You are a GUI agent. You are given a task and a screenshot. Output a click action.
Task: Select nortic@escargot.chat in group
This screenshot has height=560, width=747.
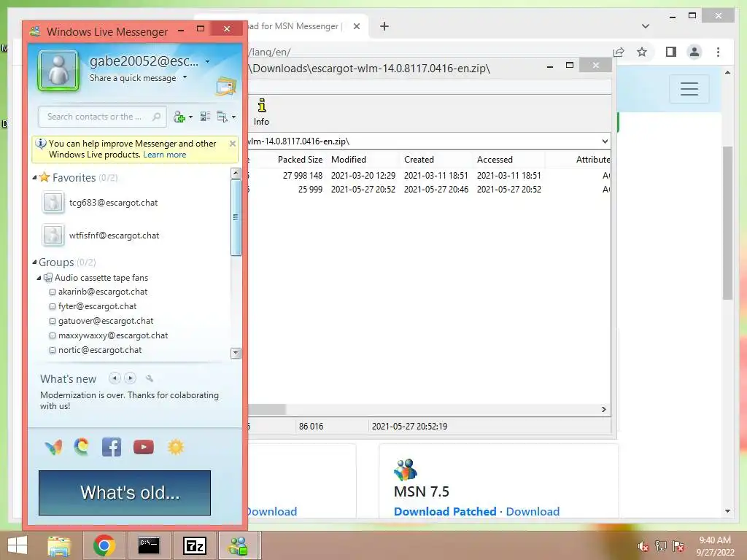100,350
